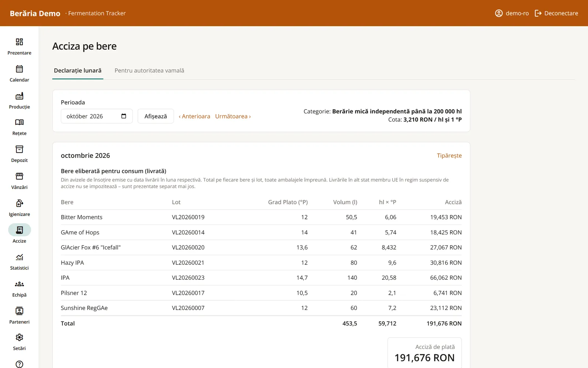Image resolution: width=588 pixels, height=368 pixels.
Task: Click lot number VL20260023
Action: 188,278
